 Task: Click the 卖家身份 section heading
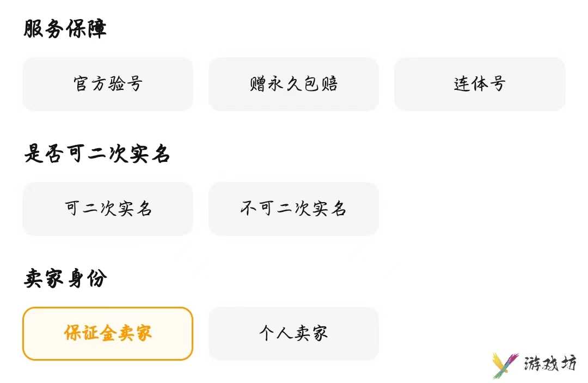click(x=65, y=278)
